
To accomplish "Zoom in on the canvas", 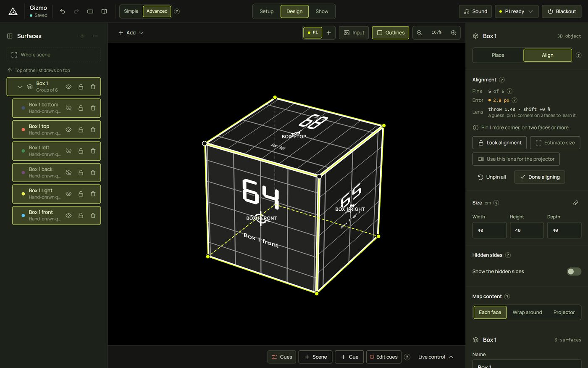I will (454, 32).
